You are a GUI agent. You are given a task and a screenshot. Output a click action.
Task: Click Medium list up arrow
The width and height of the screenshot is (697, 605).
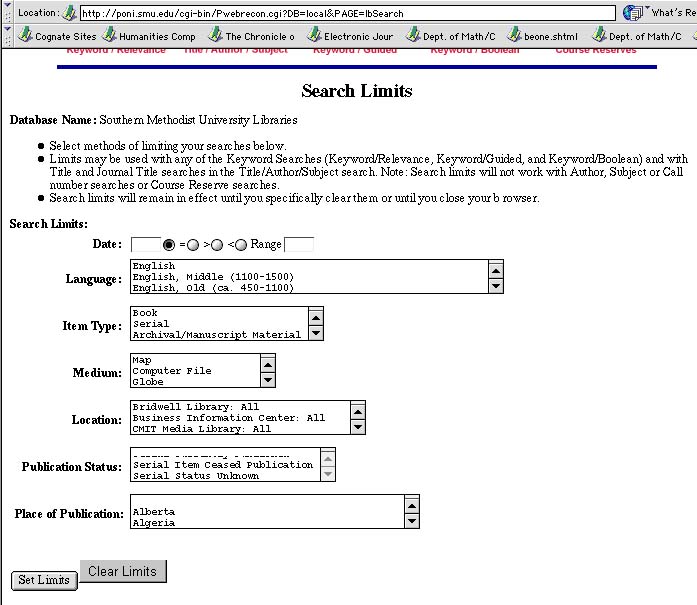click(268, 365)
